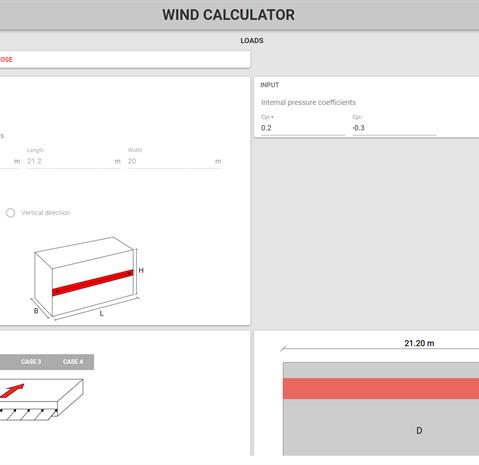Click the B width label on diagram
This screenshot has width=479, height=465.
pos(36,311)
